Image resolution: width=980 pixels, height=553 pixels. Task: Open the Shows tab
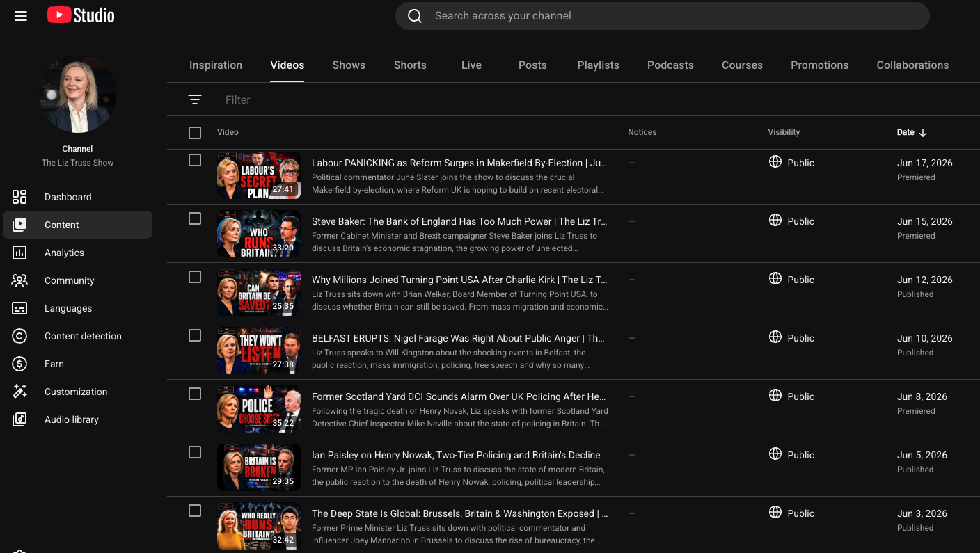(x=349, y=65)
